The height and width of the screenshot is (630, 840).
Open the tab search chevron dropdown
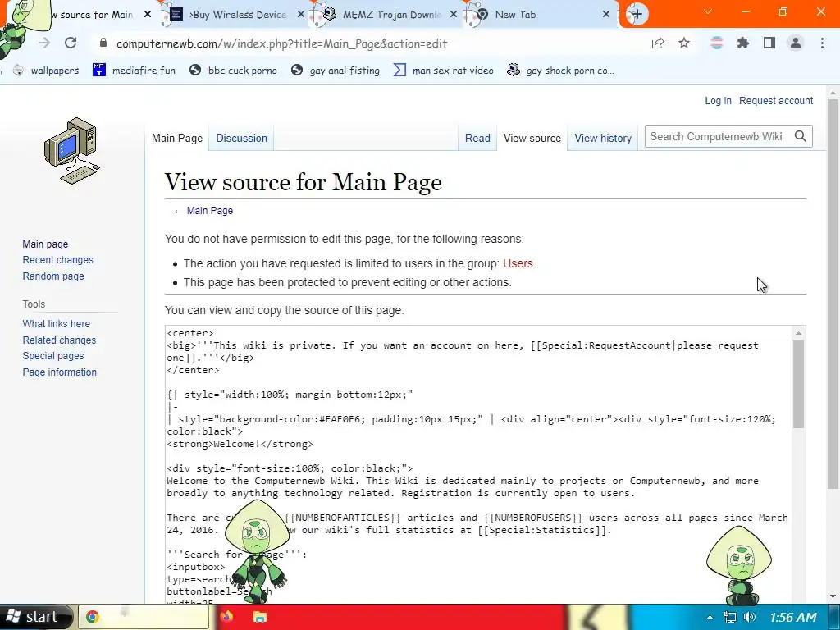click(x=708, y=11)
